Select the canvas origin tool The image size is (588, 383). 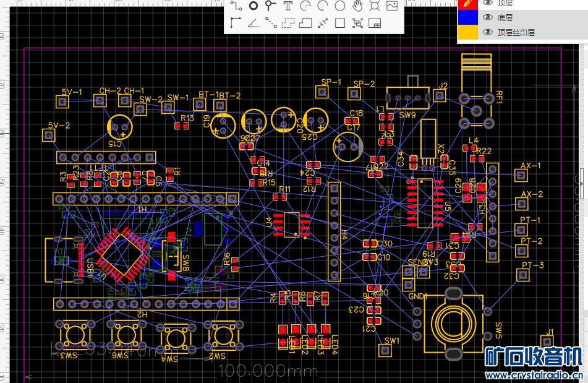[x=236, y=23]
